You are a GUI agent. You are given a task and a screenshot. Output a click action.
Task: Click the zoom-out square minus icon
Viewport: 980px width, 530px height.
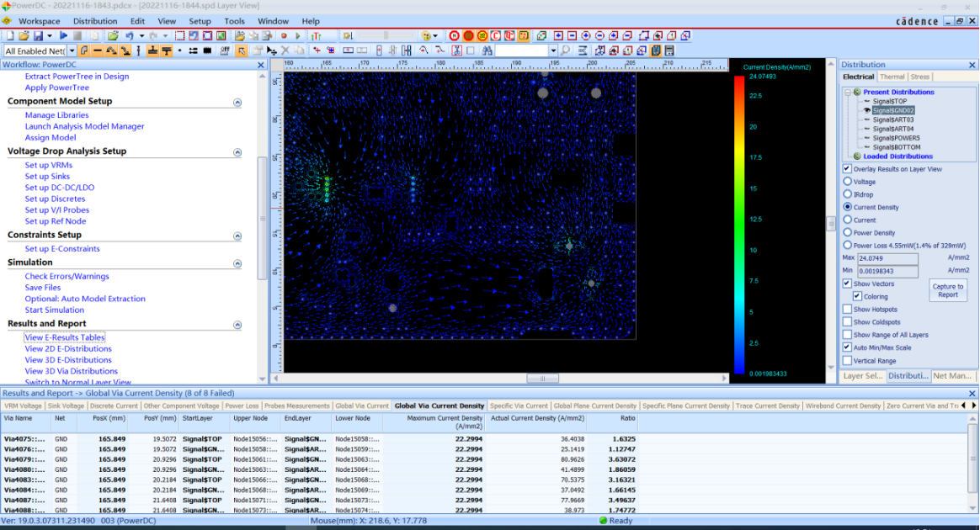point(572,35)
